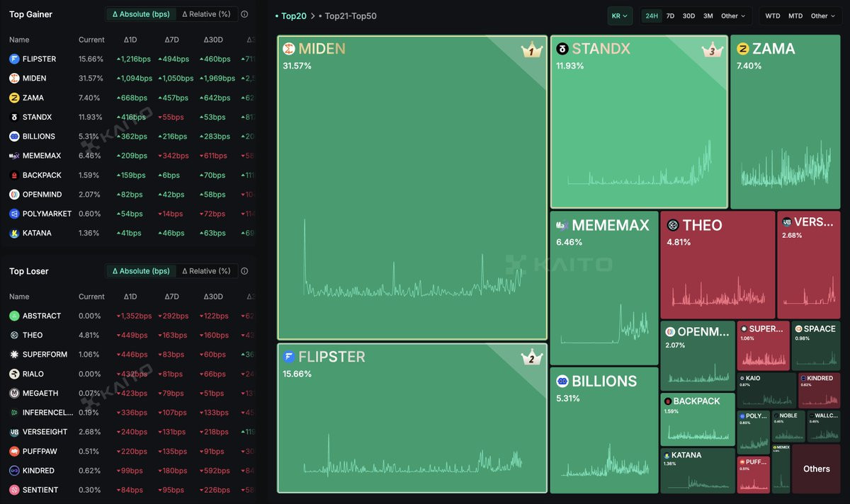The height and width of the screenshot is (504, 850).
Task: Sort Top Gainer by Δ7D column
Action: 171,40
